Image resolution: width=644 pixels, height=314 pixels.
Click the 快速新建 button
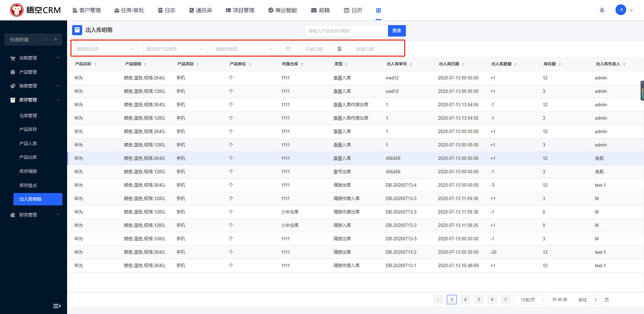click(x=34, y=40)
